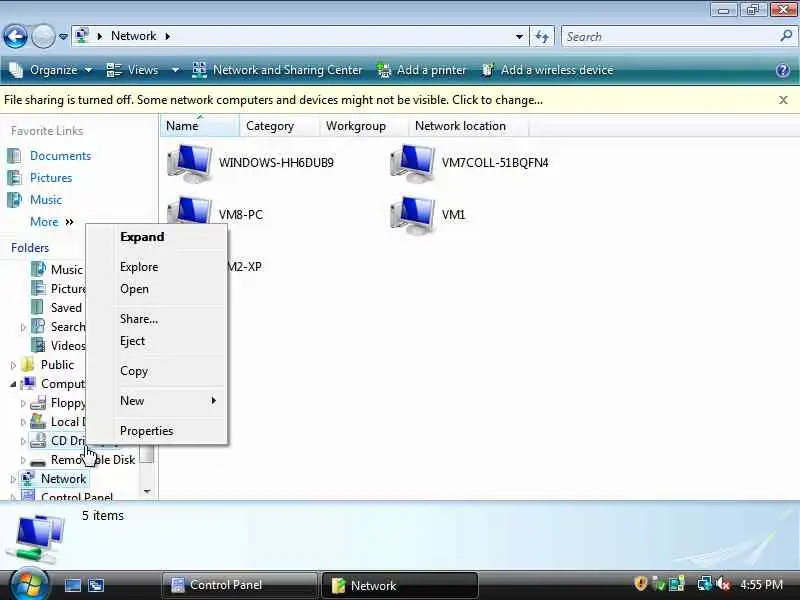Choose Open from context menu
This screenshot has width=800, height=600.
tap(134, 289)
